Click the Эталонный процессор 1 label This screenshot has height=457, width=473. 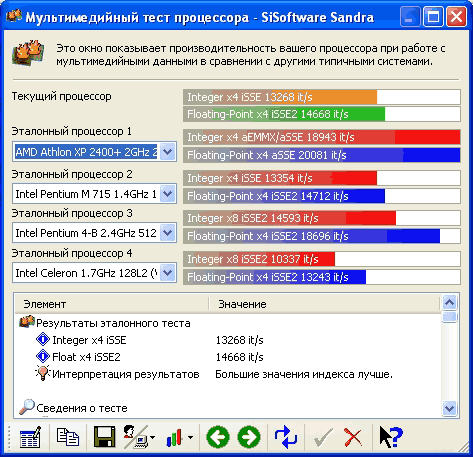72,131
